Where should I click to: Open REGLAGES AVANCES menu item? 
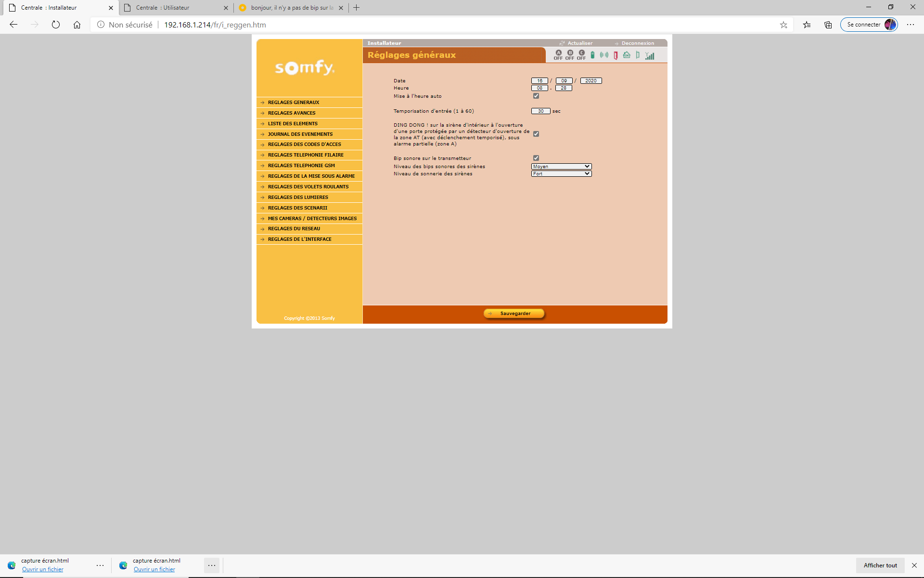tap(292, 113)
